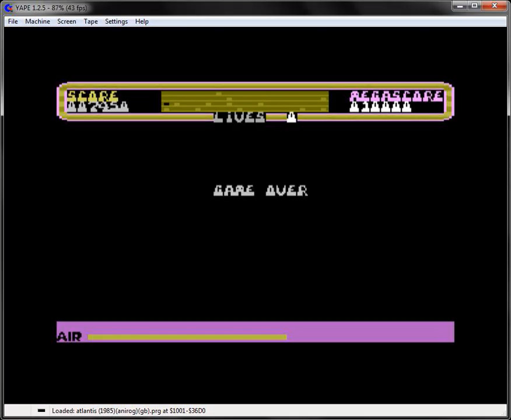The image size is (511, 420).
Task: Open the Help menu
Action: click(142, 22)
